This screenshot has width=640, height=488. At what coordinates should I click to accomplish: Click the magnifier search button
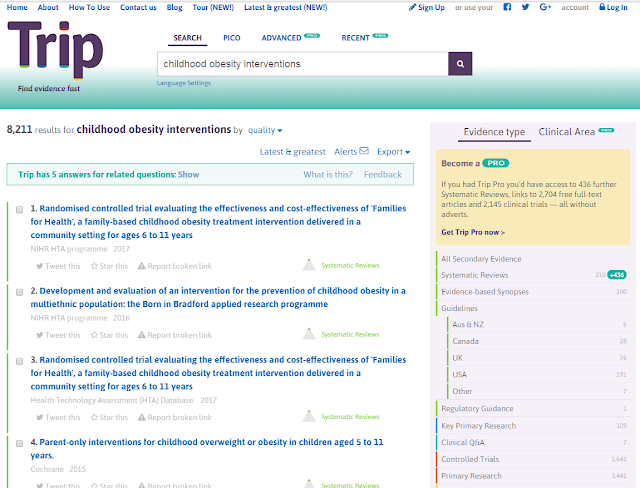click(x=460, y=64)
